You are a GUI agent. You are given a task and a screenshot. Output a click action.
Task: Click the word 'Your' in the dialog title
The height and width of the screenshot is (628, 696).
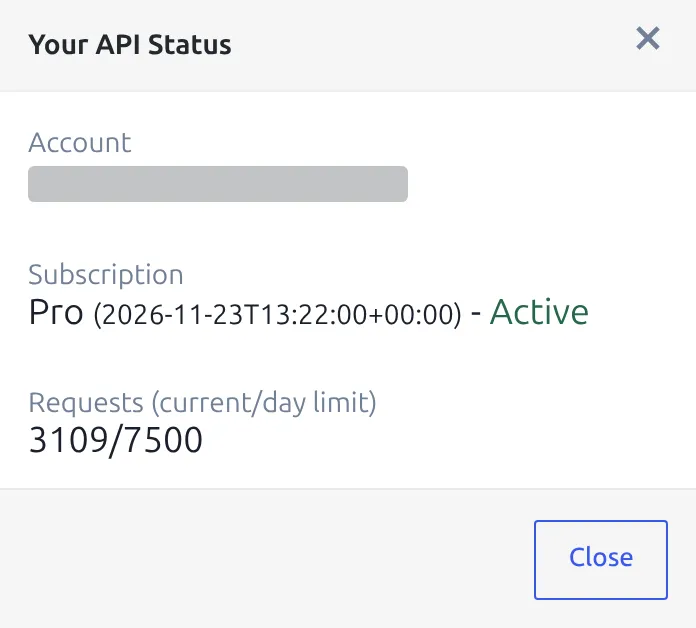coord(58,45)
